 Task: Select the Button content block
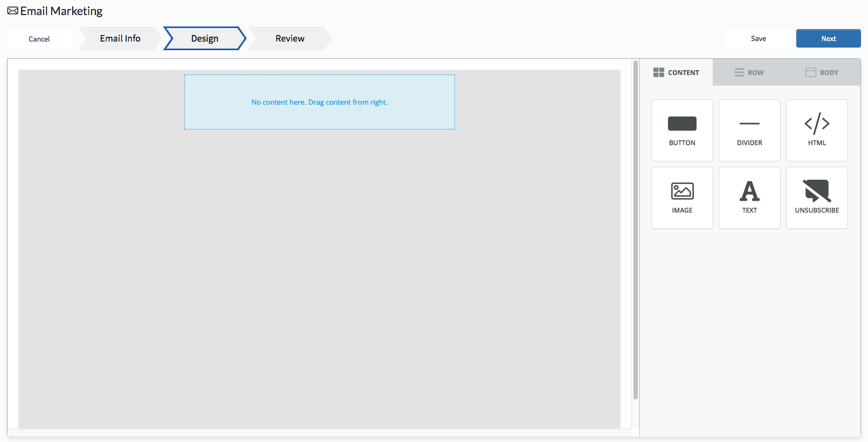click(x=682, y=130)
